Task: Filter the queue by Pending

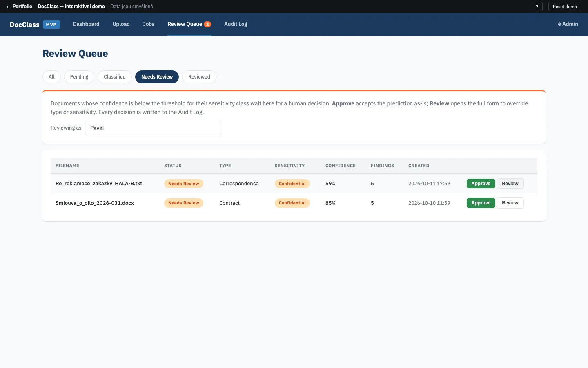Action: click(x=79, y=77)
